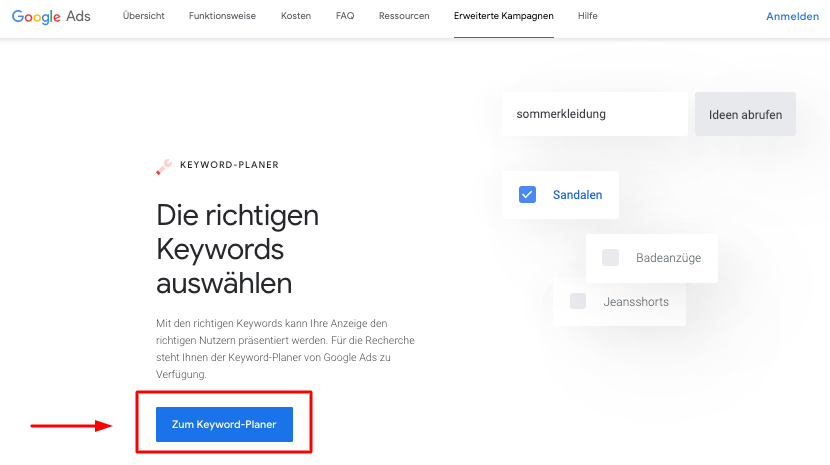
Task: Click the Ideen abrufen button
Action: [745, 114]
